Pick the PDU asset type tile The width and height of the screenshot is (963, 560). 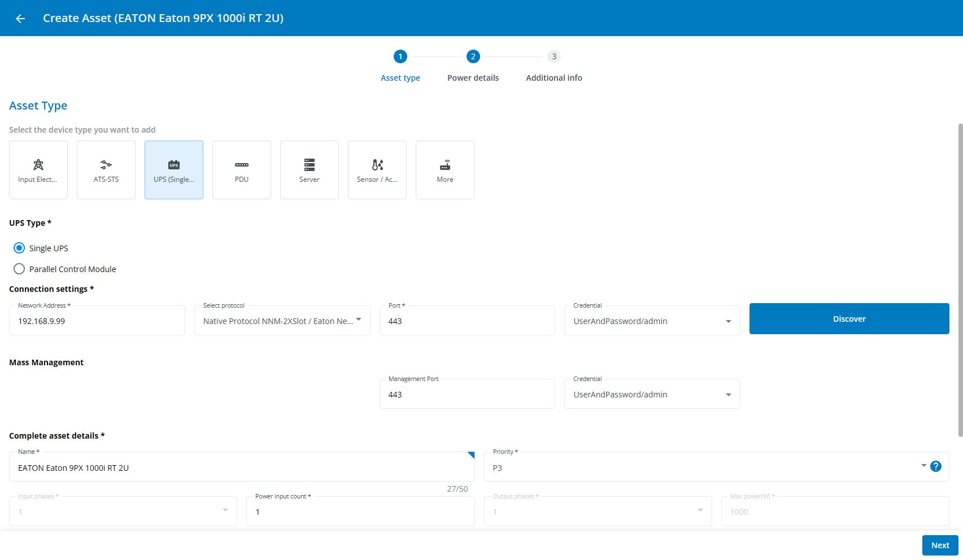pos(242,170)
